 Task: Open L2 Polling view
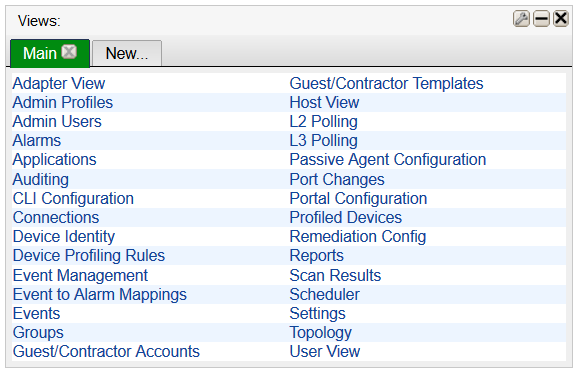pos(323,122)
